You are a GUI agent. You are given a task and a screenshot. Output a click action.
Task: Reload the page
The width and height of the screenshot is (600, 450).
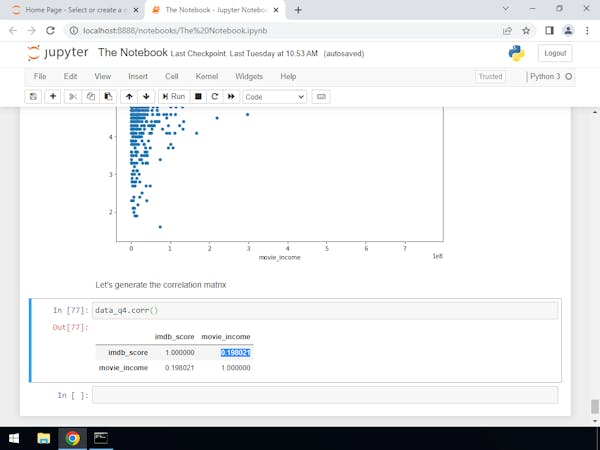(50, 31)
